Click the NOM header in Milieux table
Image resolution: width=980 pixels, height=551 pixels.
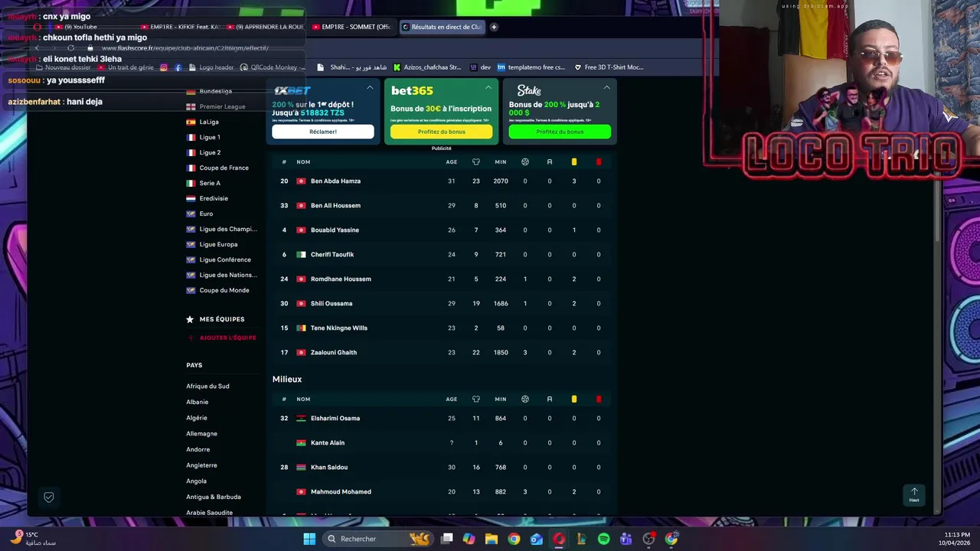pyautogui.click(x=303, y=399)
